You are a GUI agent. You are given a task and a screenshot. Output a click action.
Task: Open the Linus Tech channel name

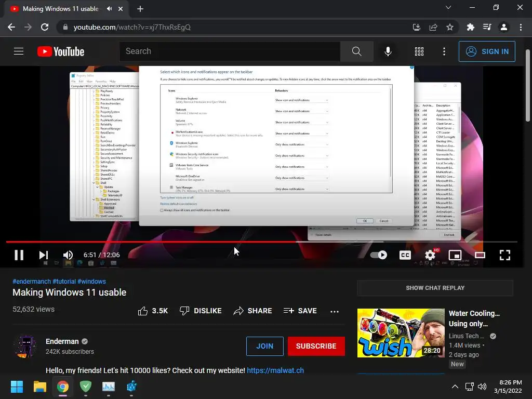tap(467, 336)
